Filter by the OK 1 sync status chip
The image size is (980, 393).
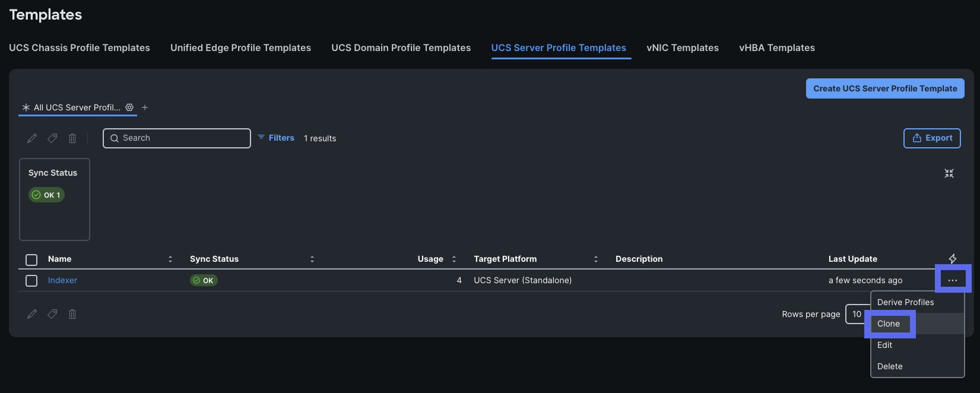(x=46, y=195)
